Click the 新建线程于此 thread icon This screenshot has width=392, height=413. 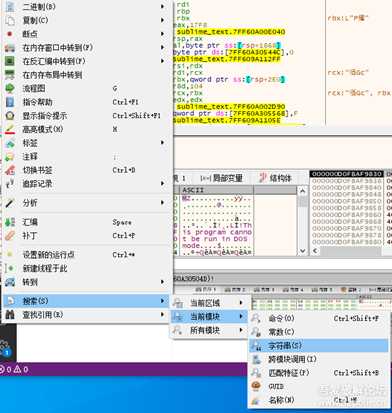pyautogui.click(x=10, y=268)
